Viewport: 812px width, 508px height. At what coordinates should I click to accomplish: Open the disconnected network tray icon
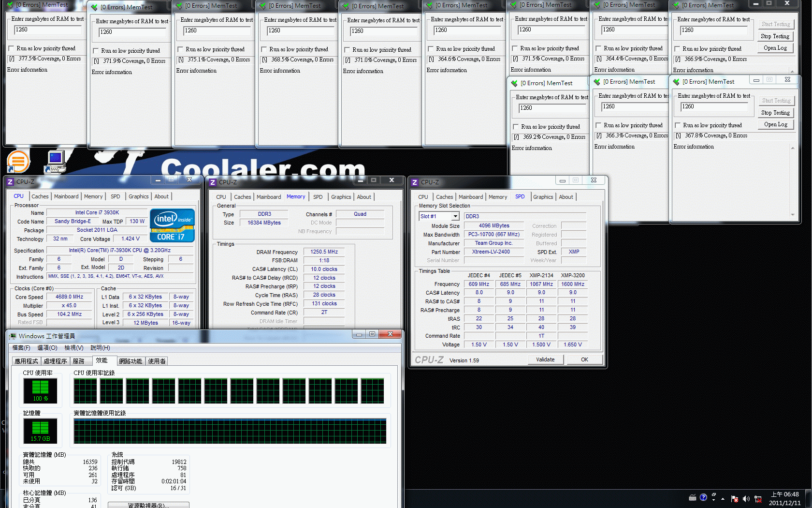coord(758,499)
